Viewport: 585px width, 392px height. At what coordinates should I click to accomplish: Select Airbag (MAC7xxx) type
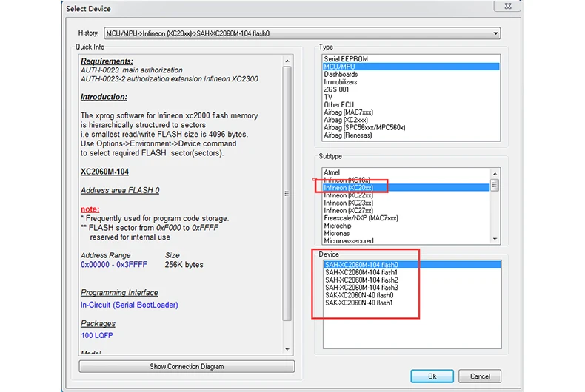[410, 112]
